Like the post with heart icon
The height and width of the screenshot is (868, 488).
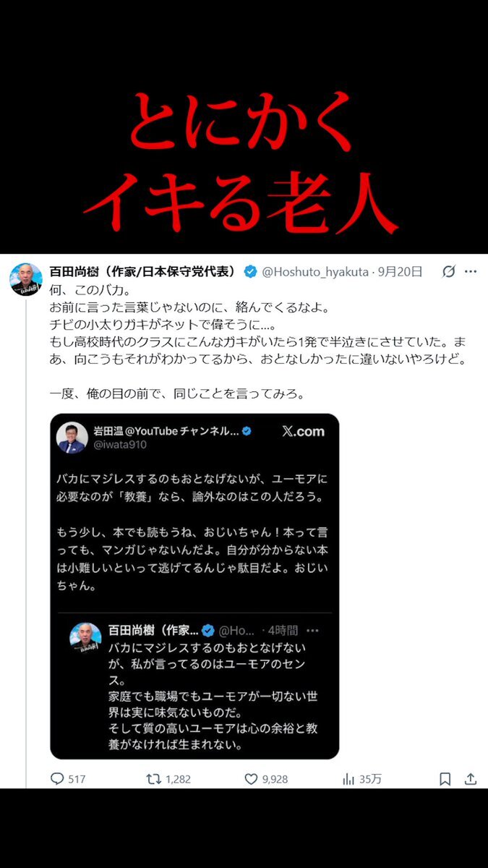pyautogui.click(x=251, y=779)
